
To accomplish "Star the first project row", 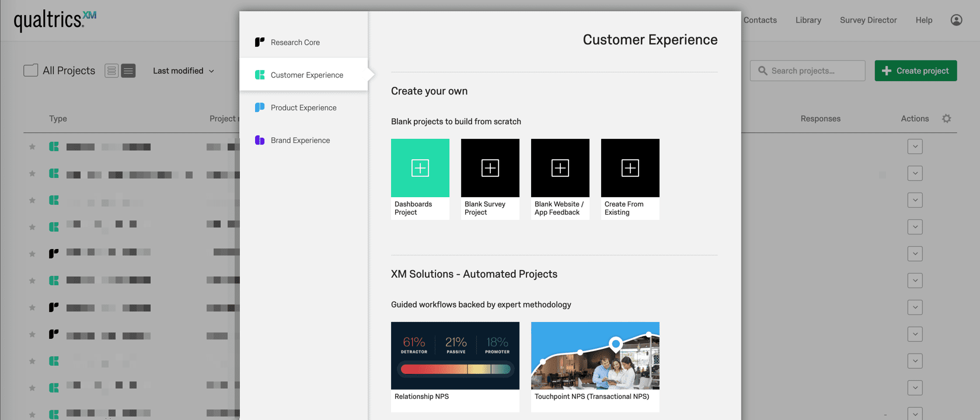I will [x=32, y=146].
